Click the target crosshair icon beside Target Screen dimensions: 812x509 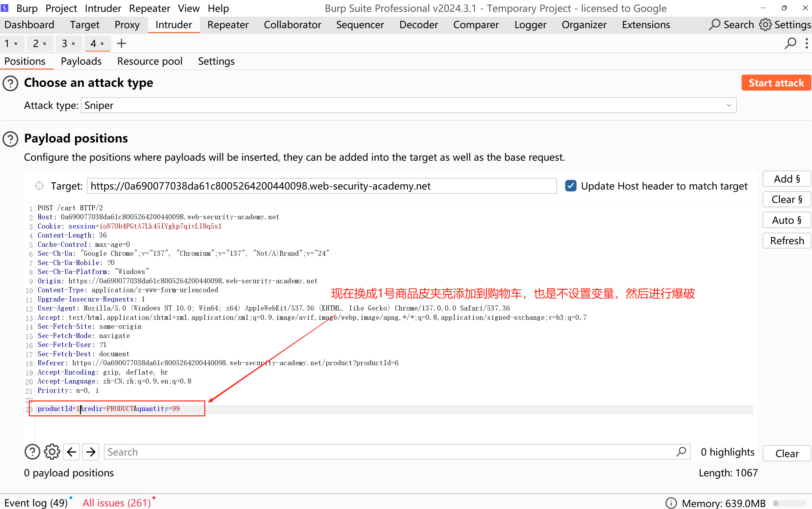coord(39,186)
